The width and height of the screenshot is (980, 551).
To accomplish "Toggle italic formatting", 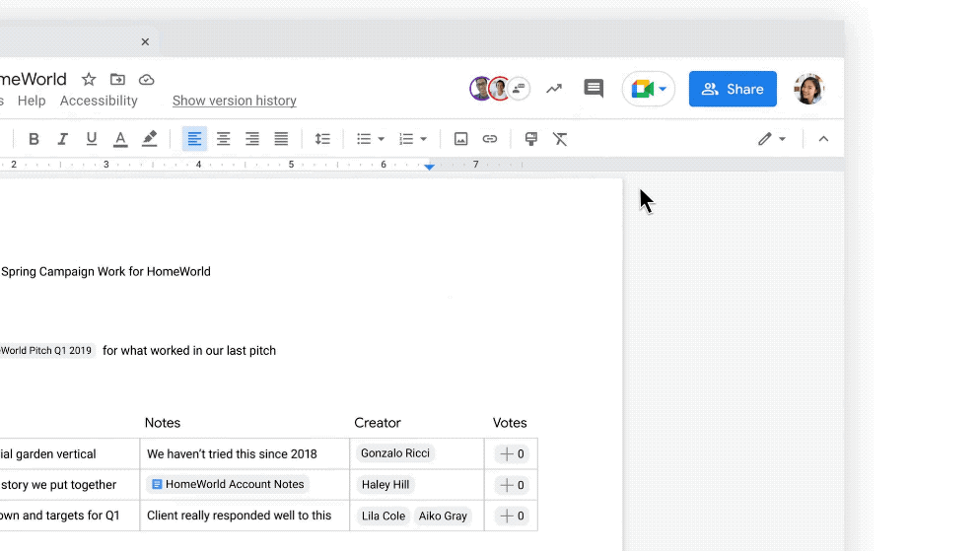I will (62, 139).
